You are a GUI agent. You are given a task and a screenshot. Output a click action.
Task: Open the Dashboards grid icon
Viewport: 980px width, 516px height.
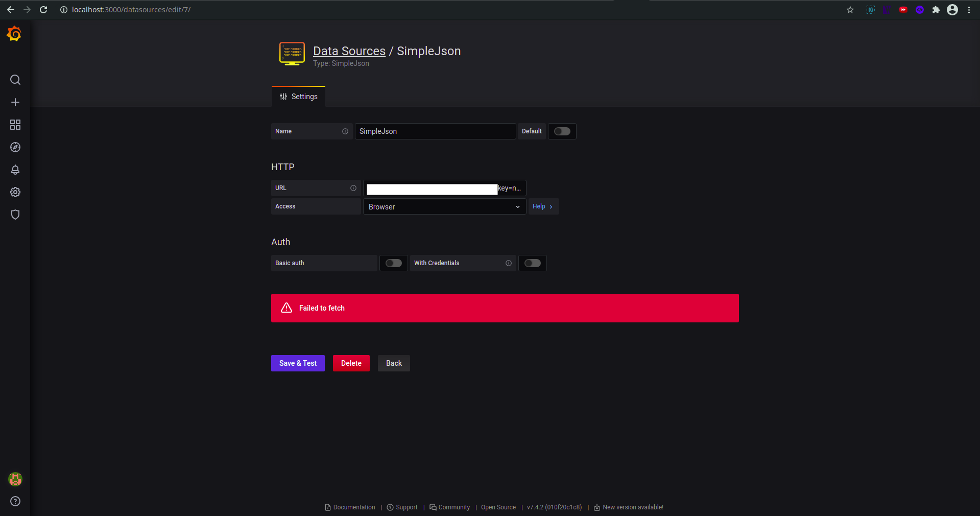(x=15, y=125)
